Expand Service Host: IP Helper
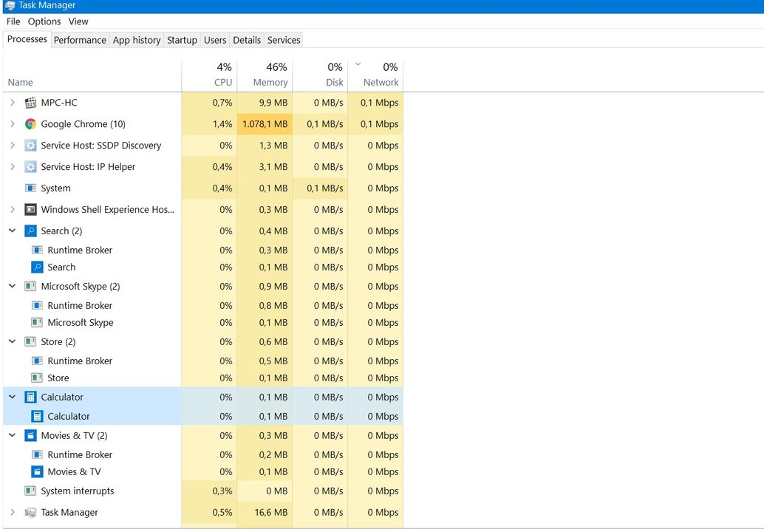This screenshot has height=532, width=764. 13,167
